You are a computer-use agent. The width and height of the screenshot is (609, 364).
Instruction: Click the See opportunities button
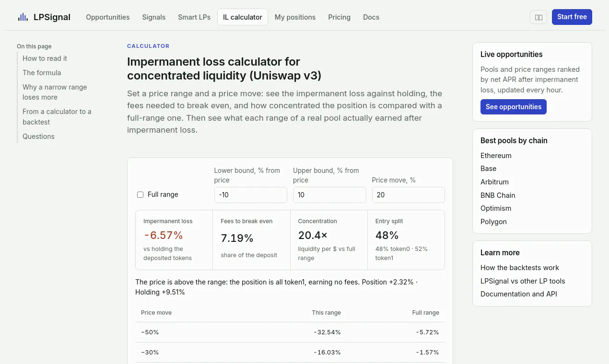click(x=514, y=107)
